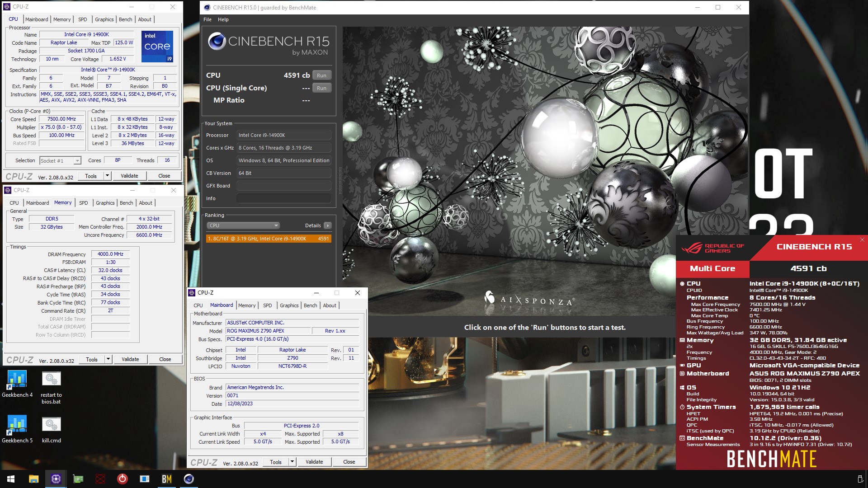Click the Multi Core label in BenchMate panel
This screenshot has height=488, width=868.
point(712,268)
